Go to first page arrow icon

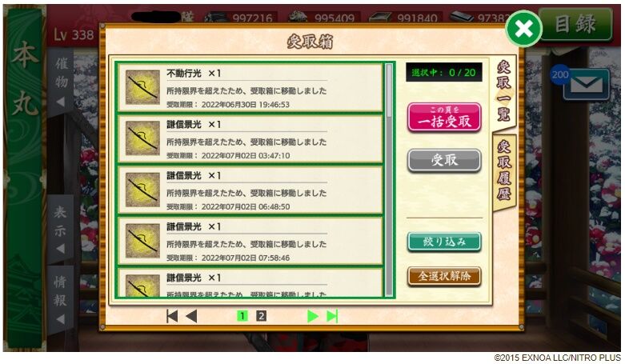tap(172, 316)
